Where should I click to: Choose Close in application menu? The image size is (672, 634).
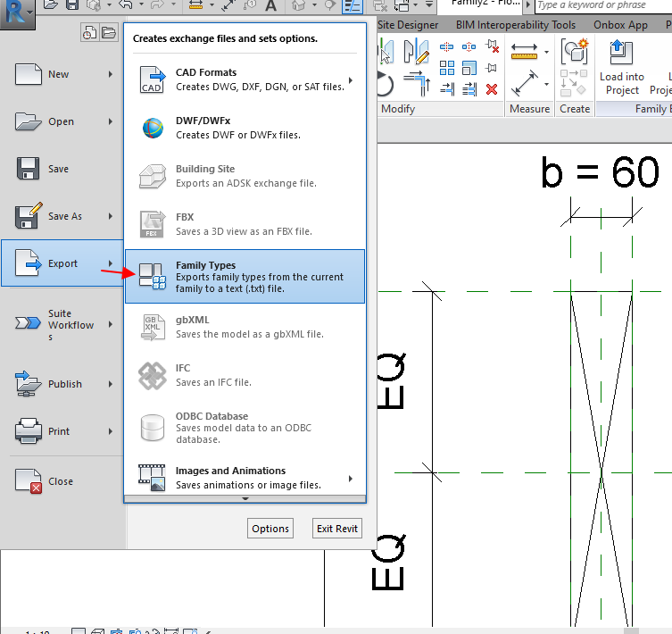coord(62,481)
